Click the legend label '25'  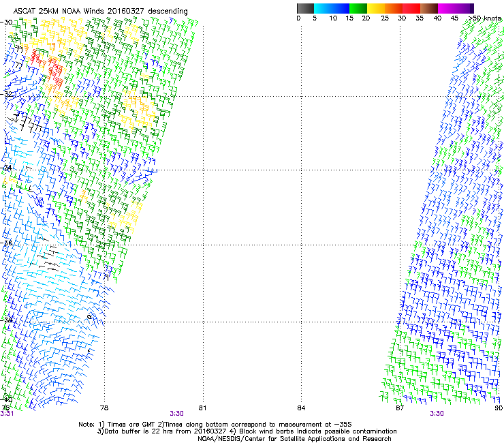point(385,18)
